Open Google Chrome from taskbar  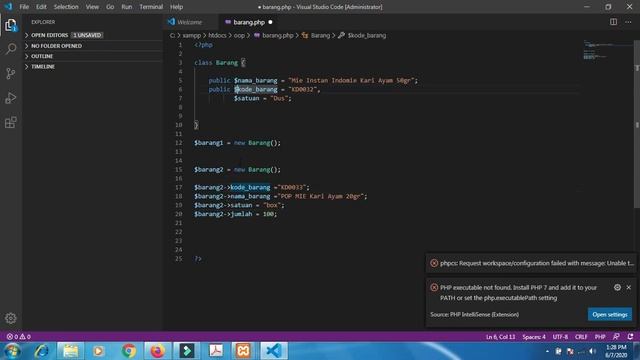coord(129,351)
